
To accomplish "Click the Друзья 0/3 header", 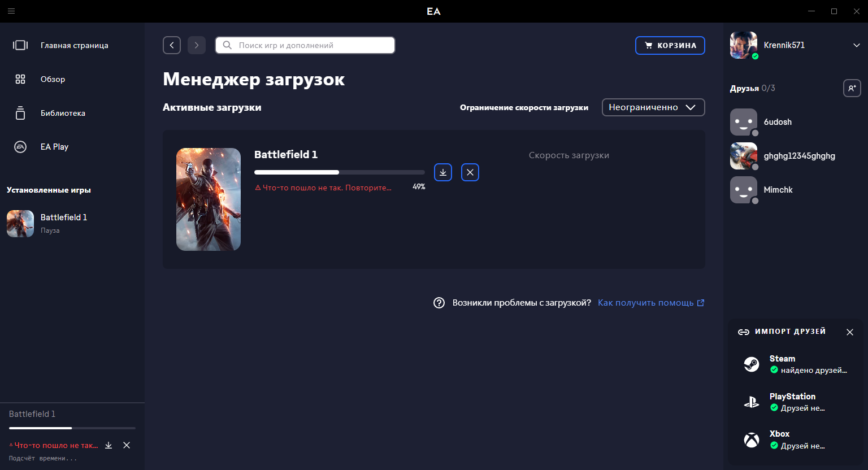I will [x=753, y=88].
